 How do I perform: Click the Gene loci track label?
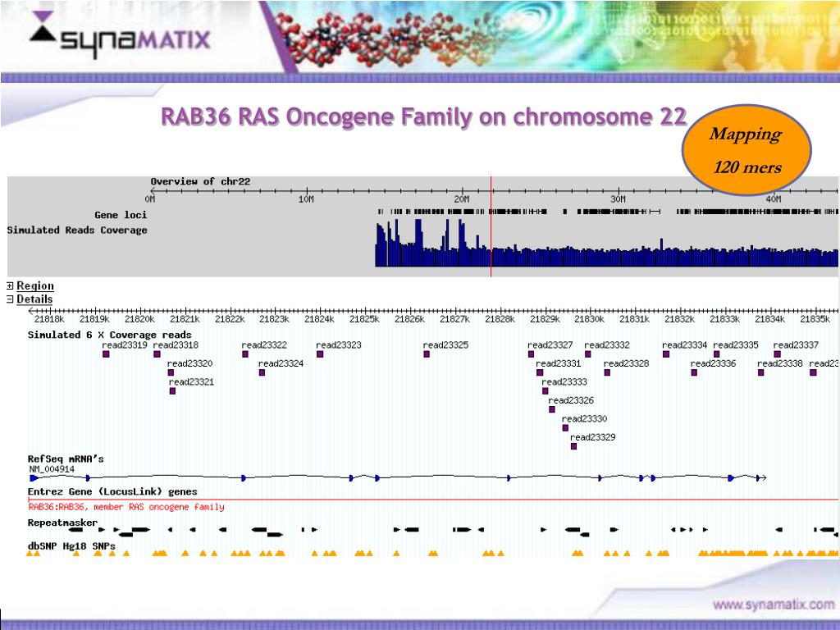point(121,215)
